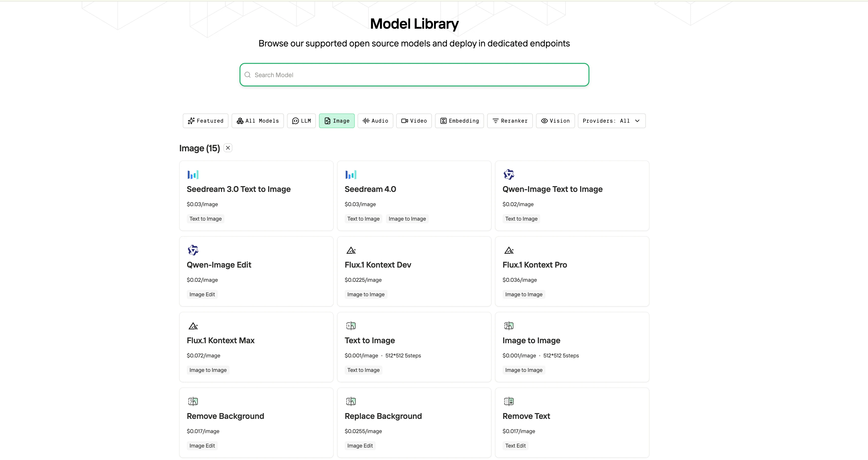The width and height of the screenshot is (868, 460).
Task: Switch to the Featured tab
Action: click(206, 121)
